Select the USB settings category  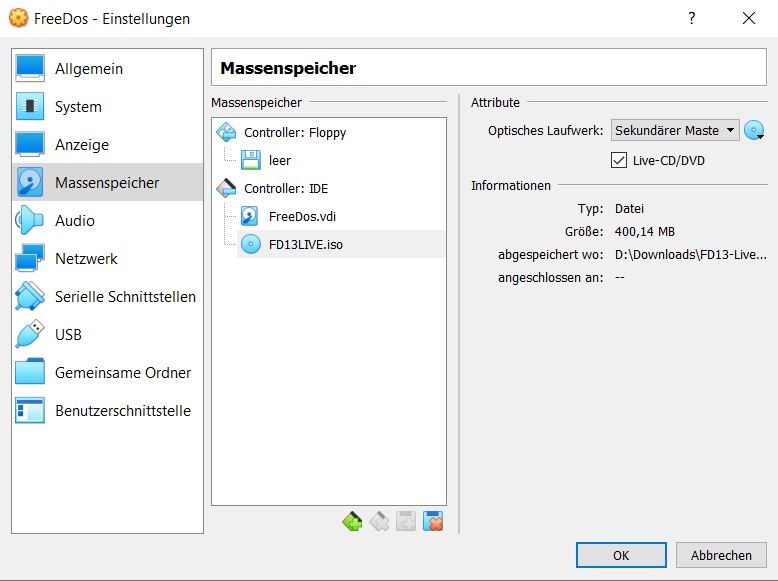[x=107, y=334]
